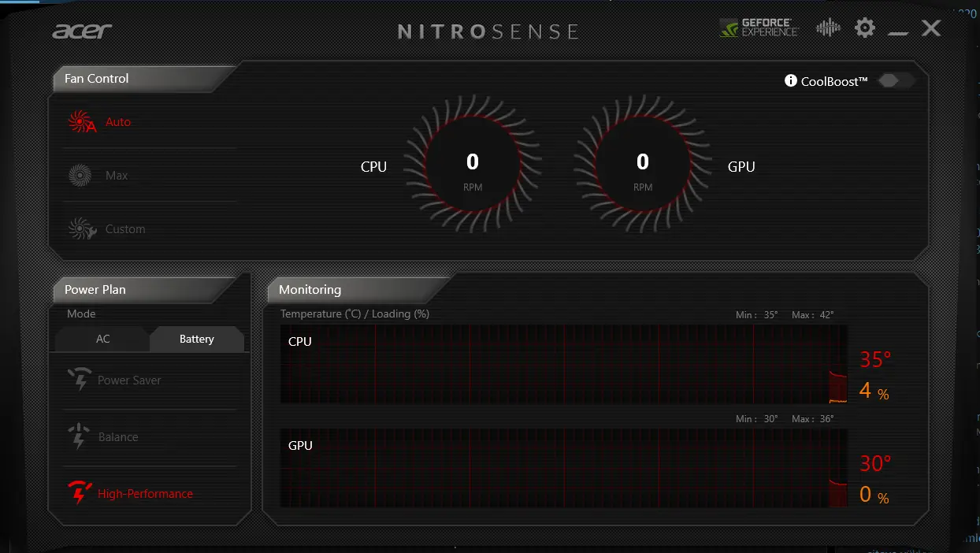Switch to the Battery mode tab
980x553 pixels.
point(197,339)
